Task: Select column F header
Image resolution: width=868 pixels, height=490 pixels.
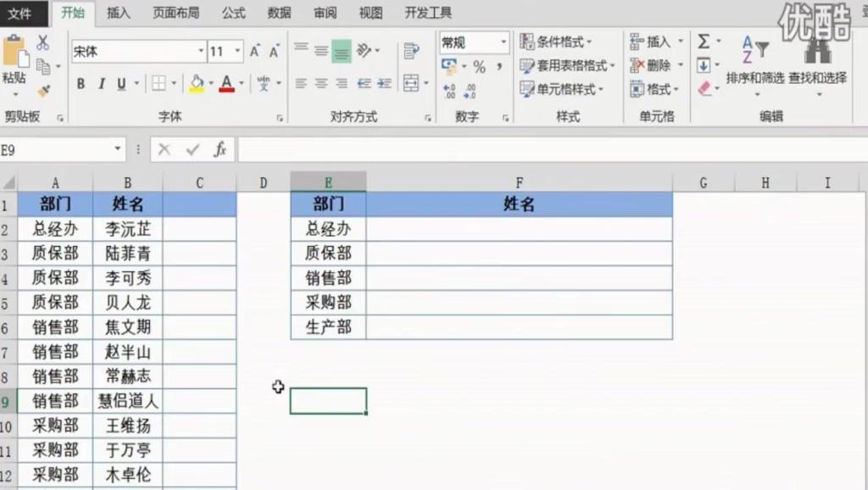Action: pos(520,183)
